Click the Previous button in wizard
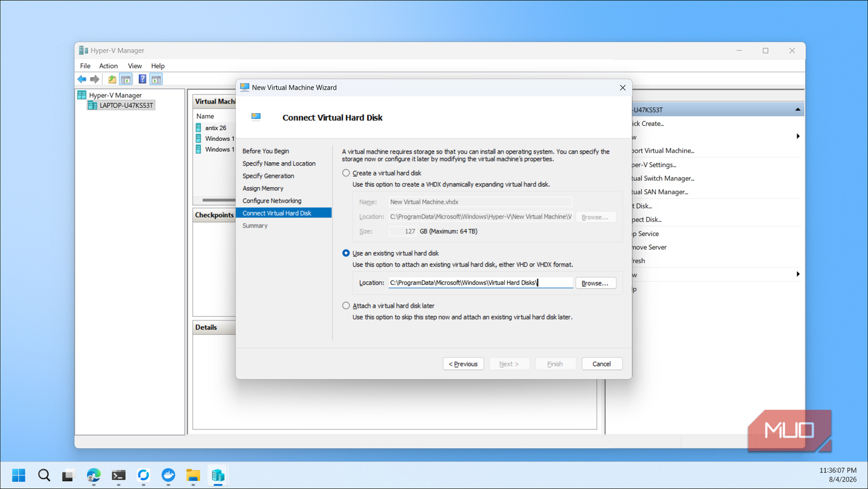The width and height of the screenshot is (868, 489). (x=463, y=364)
